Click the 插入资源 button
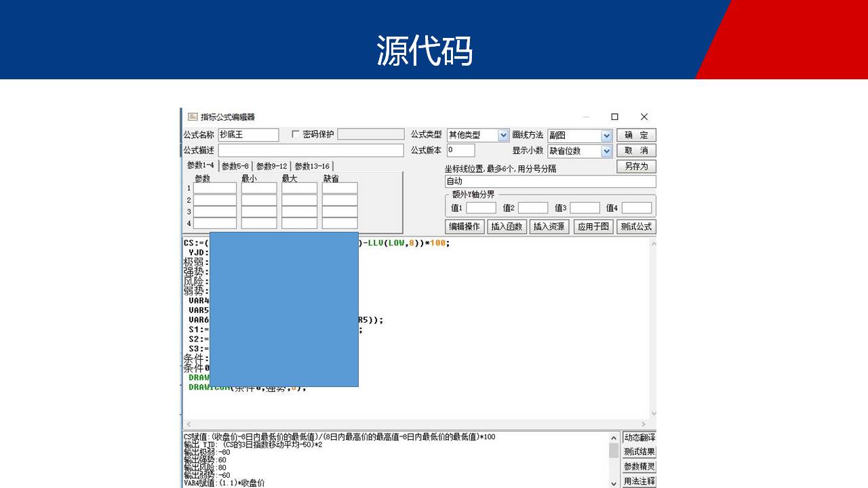 coord(549,226)
